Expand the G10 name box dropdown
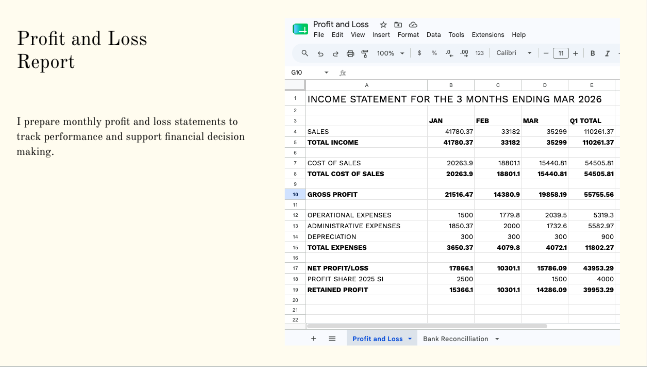The image size is (647, 367). point(326,73)
